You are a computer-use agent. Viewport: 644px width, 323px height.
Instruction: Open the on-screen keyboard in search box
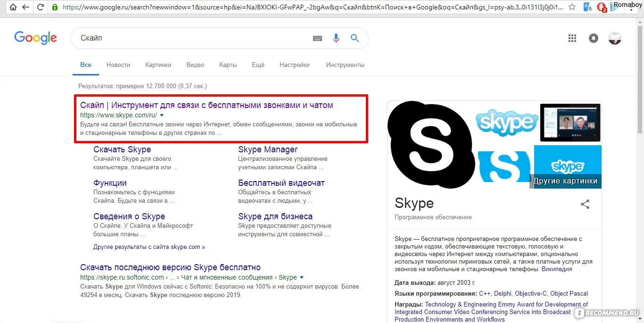tap(318, 39)
